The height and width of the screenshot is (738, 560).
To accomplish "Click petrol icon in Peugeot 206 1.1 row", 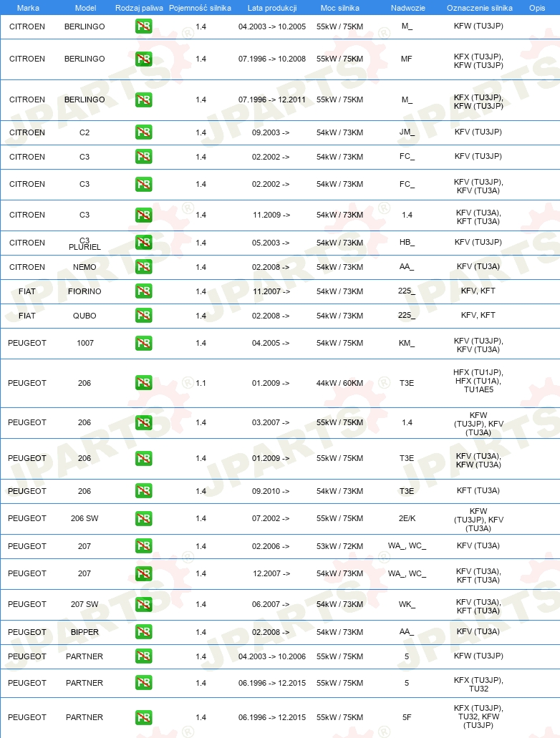I will 144,383.
